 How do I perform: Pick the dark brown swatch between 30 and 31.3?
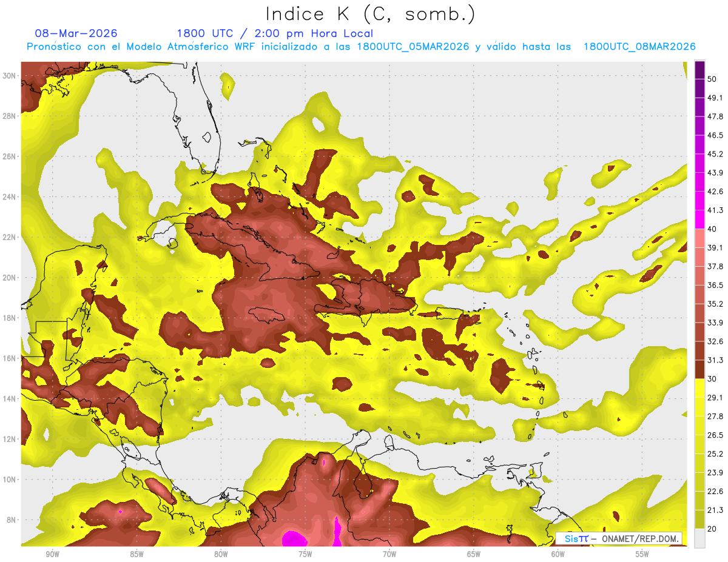pos(700,370)
